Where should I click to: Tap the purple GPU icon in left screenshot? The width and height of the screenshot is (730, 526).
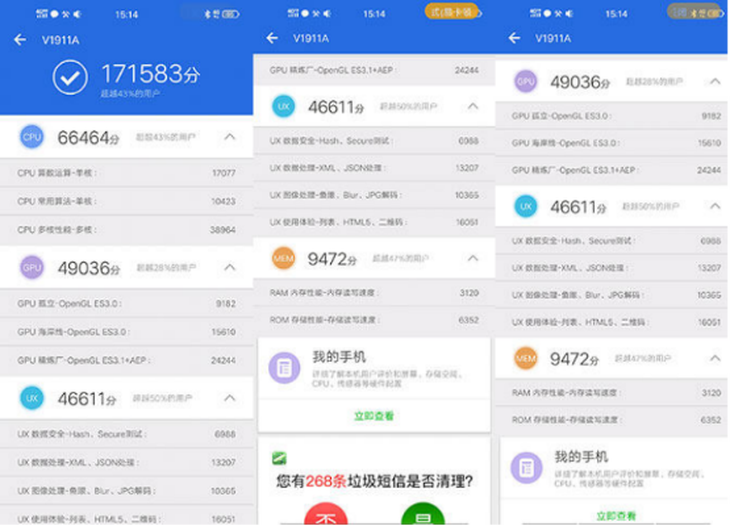32,267
